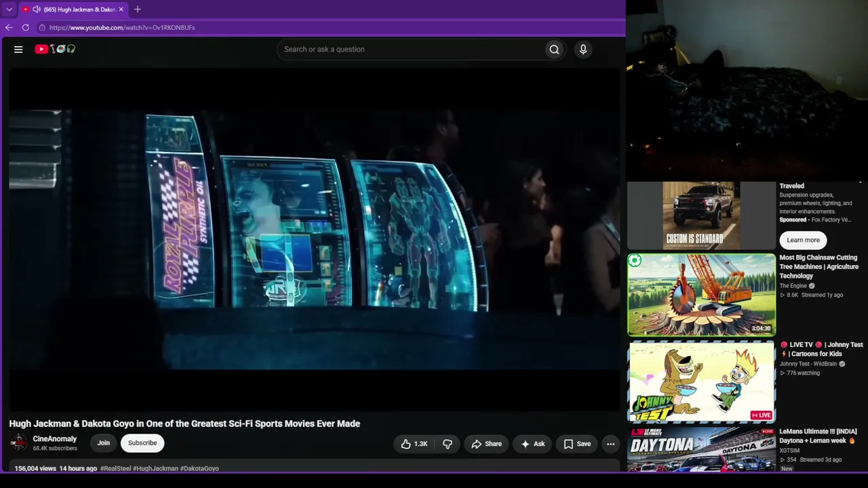View site information for youtube.com

point(42,28)
